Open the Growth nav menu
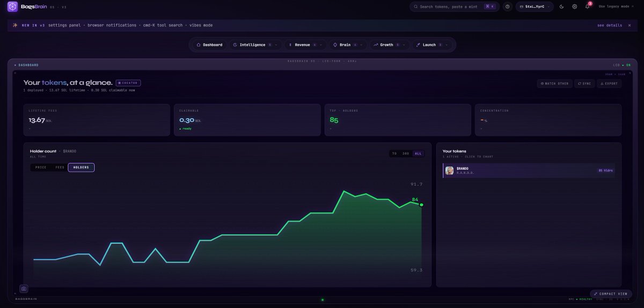This screenshot has width=644, height=308. pyautogui.click(x=390, y=45)
